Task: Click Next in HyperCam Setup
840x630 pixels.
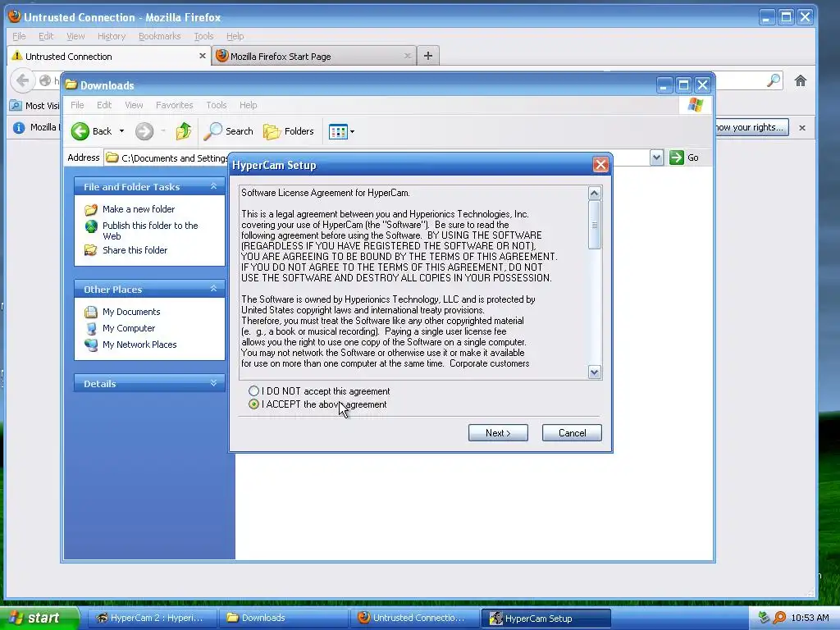Action: tap(498, 433)
